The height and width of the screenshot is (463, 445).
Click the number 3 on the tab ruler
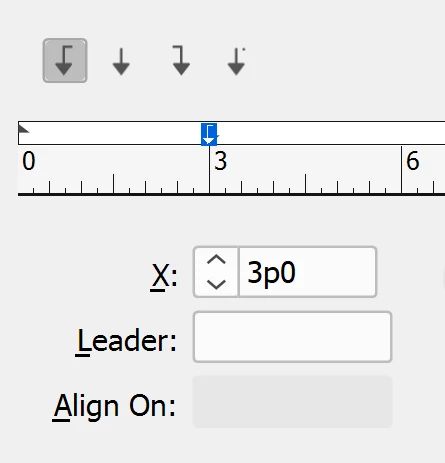click(x=221, y=161)
